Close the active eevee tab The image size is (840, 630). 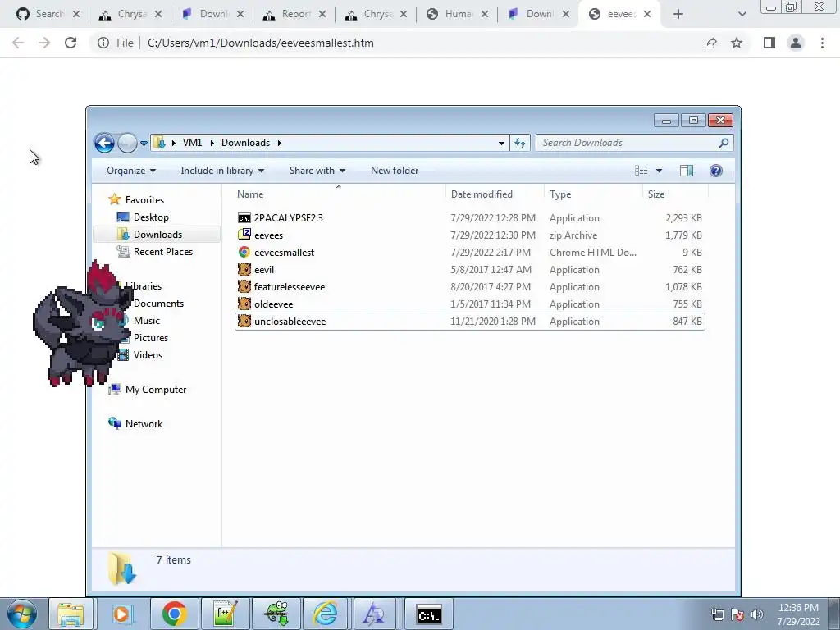pyautogui.click(x=647, y=14)
